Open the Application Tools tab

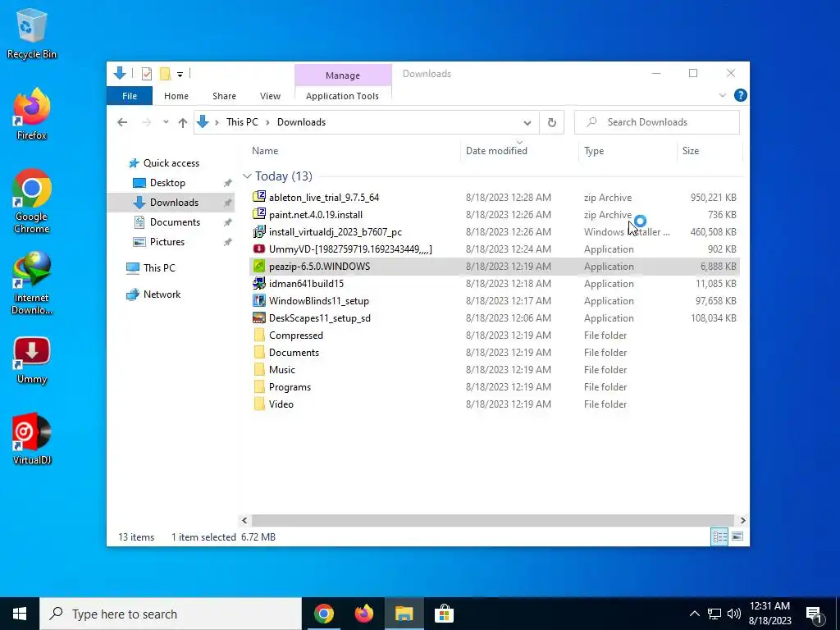[342, 96]
